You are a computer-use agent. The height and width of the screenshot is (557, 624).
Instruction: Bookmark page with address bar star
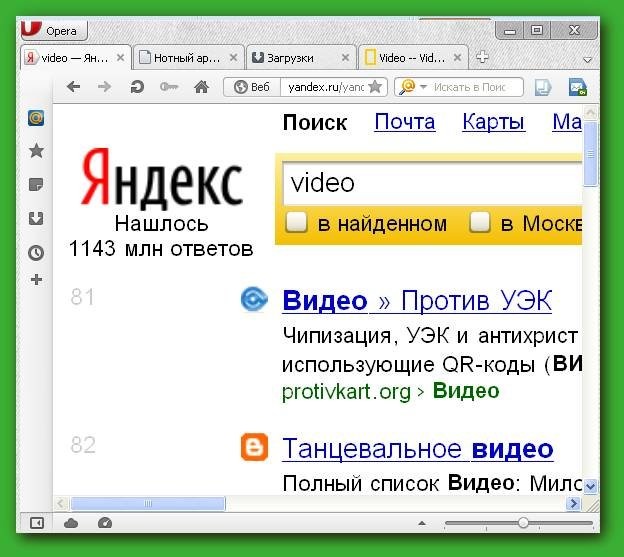[375, 87]
